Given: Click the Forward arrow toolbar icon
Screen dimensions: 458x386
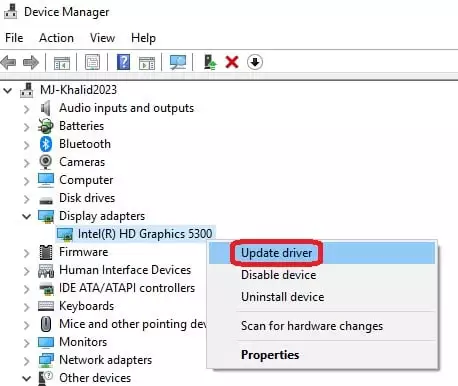Looking at the screenshot, I should [x=31, y=62].
